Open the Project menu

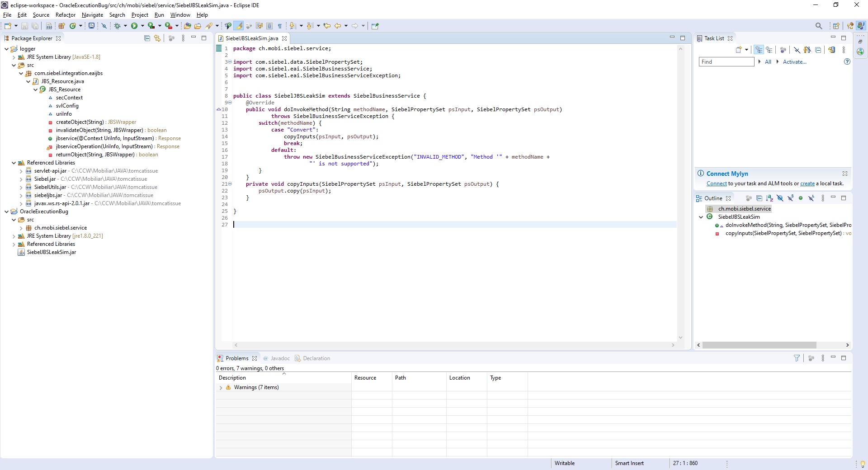tap(140, 15)
